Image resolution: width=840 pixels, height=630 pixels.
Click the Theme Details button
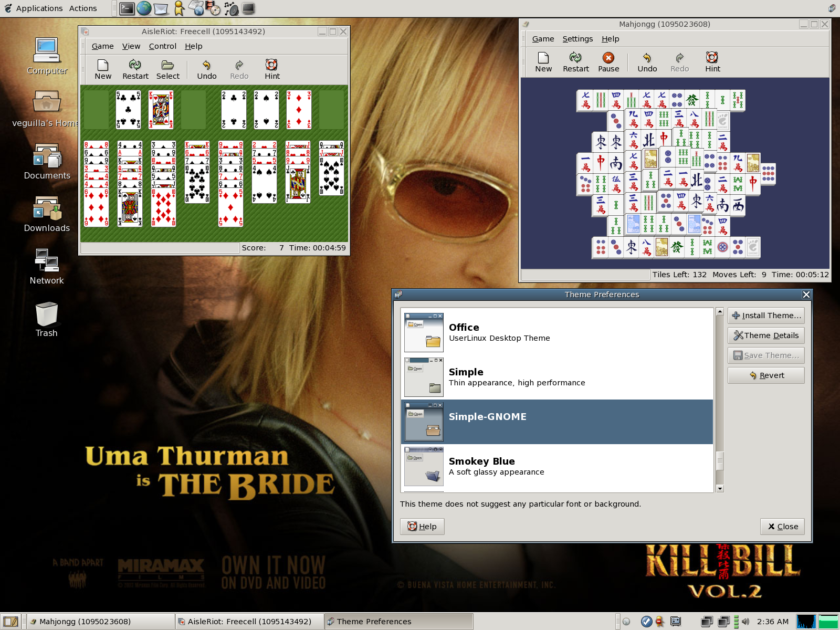tap(766, 335)
